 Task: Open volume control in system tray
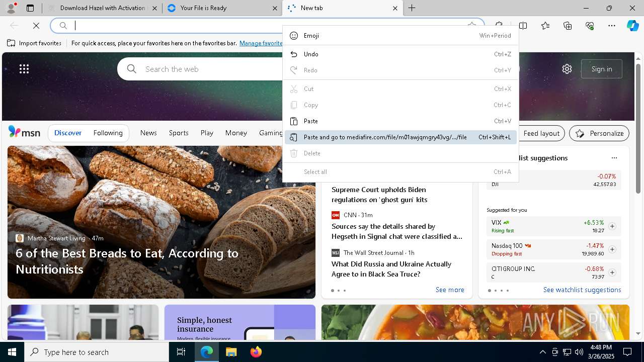(x=579, y=352)
